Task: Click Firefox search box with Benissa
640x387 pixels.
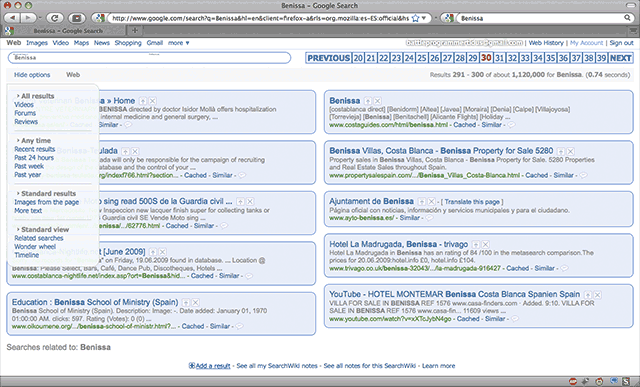Action: 540,18
